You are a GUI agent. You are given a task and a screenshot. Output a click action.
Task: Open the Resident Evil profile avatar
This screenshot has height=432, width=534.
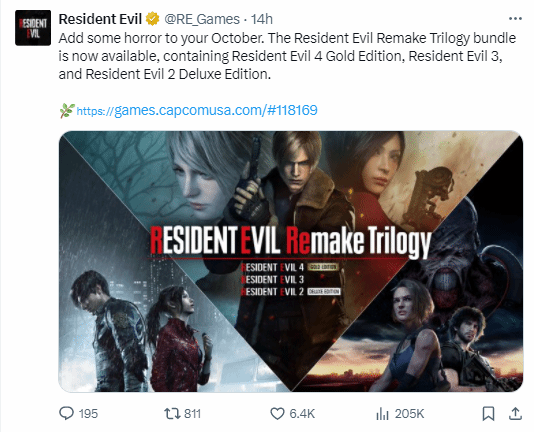(33, 28)
